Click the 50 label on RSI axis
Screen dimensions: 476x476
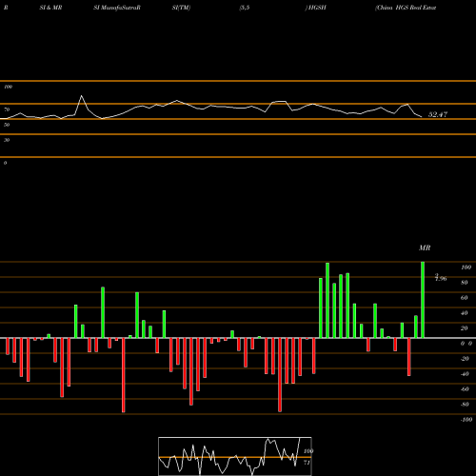tap(7, 125)
